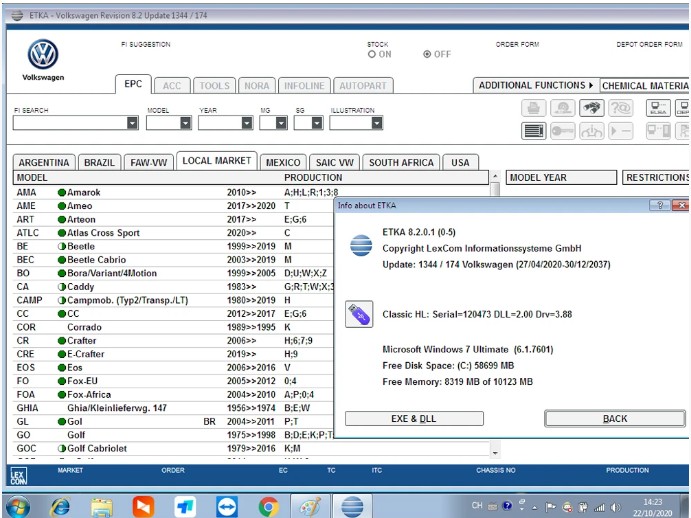Viewport: 691px width, 518px height.
Task: Select the Atlas Cross Sport row
Action: pyautogui.click(x=174, y=233)
